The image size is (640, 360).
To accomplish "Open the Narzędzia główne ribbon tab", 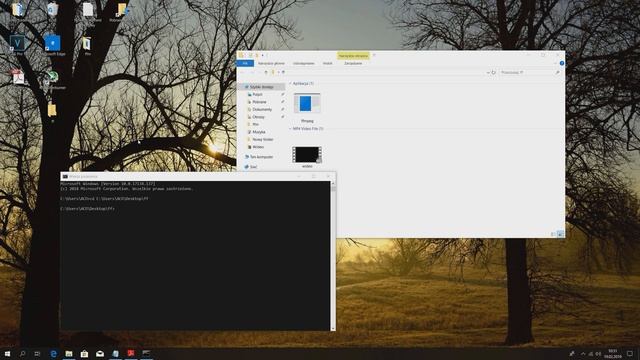I will click(271, 63).
